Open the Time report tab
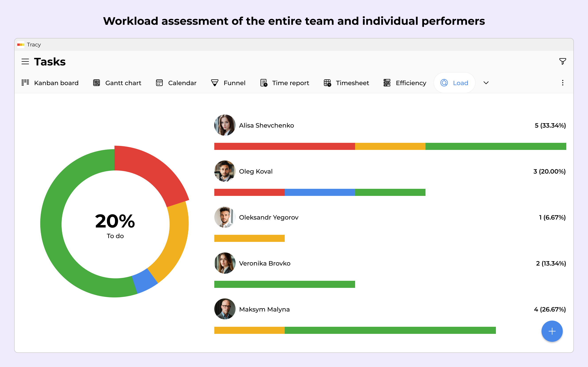Image resolution: width=588 pixels, height=367 pixels. pyautogui.click(x=290, y=83)
